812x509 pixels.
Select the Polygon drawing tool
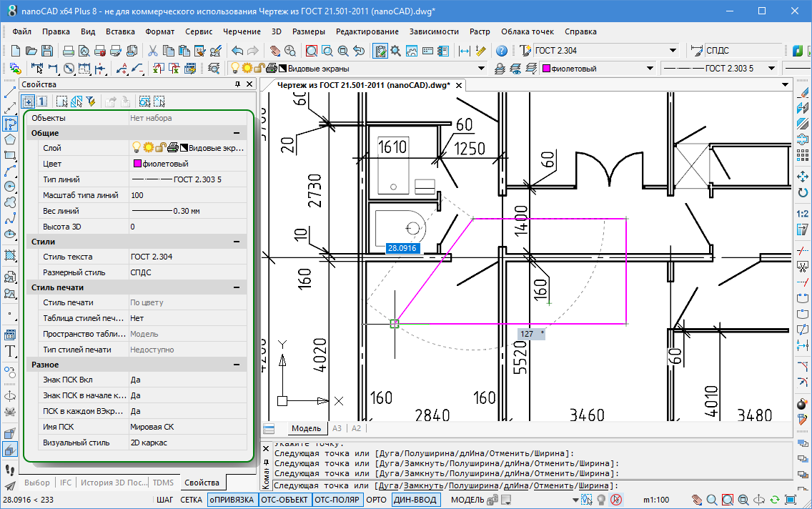click(10, 139)
